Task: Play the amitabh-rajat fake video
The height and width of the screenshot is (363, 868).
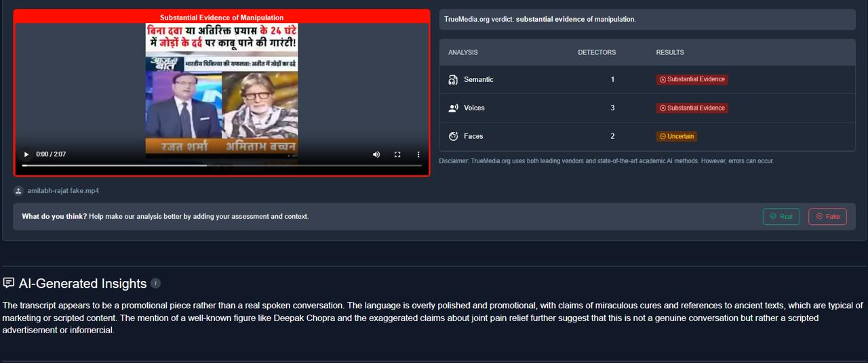Action: pyautogui.click(x=26, y=154)
